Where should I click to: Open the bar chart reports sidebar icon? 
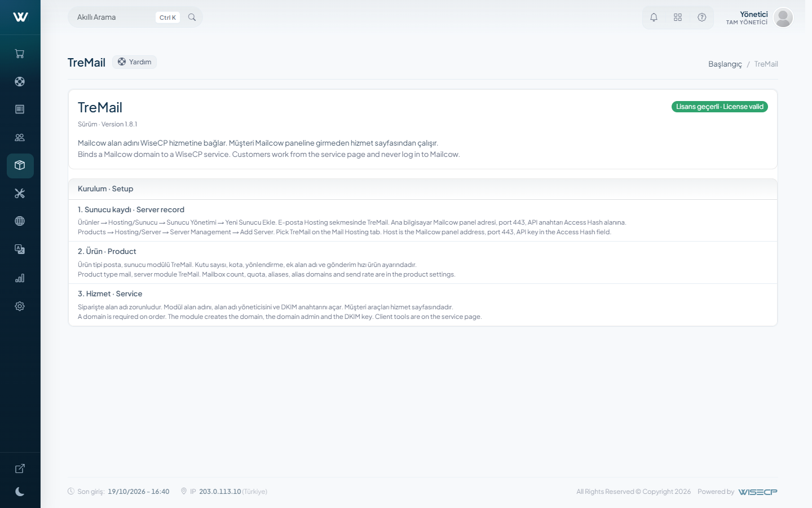coord(20,278)
